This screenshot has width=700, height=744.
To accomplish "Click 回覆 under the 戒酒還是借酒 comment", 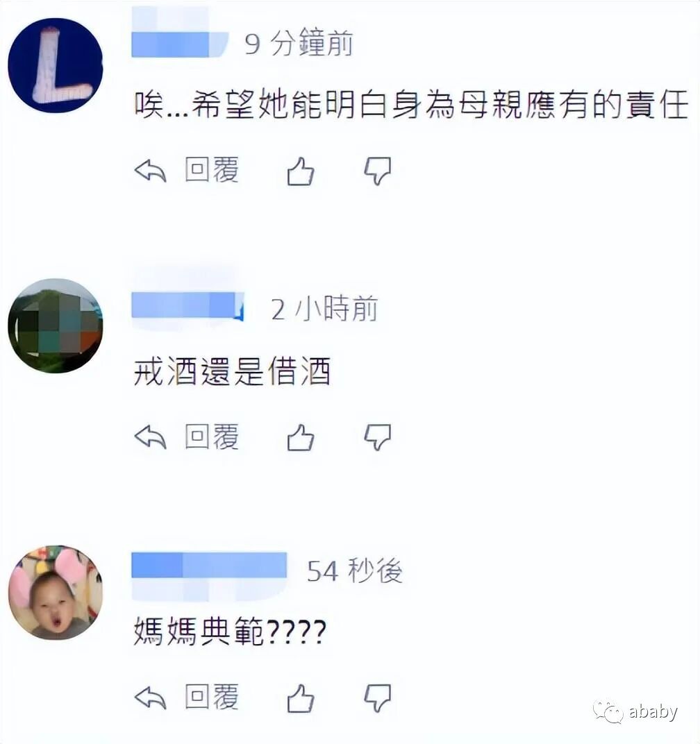I will click(212, 436).
